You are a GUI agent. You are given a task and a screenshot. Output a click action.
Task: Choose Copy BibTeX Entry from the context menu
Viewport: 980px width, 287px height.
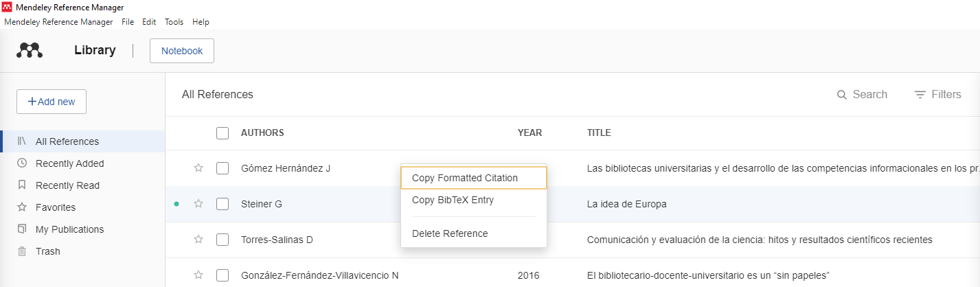474,200
